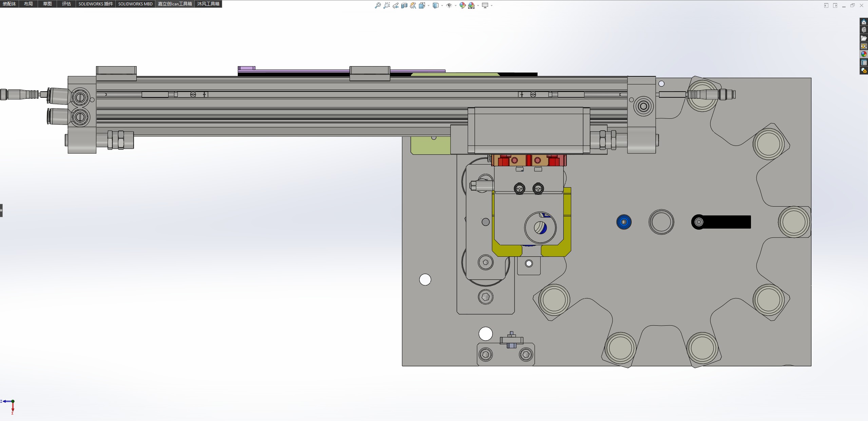Expand the Display Style dropdown arrow
The width and height of the screenshot is (868, 421).
click(442, 5)
